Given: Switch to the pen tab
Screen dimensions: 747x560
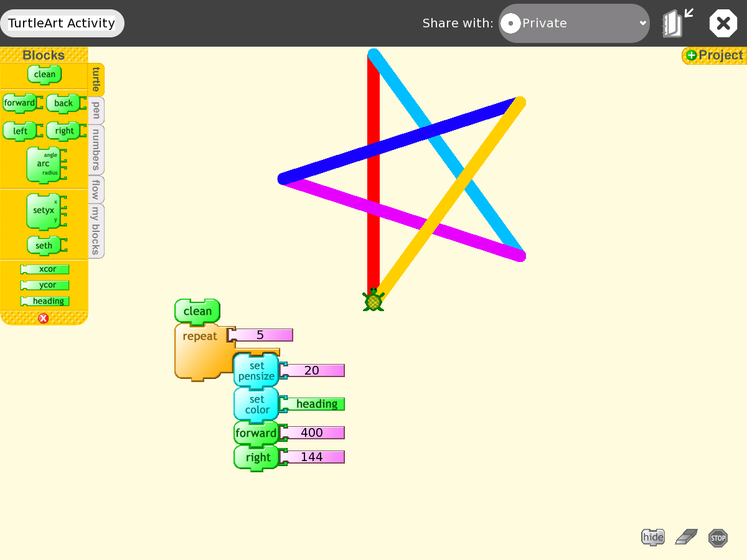Looking at the screenshot, I should [x=96, y=111].
